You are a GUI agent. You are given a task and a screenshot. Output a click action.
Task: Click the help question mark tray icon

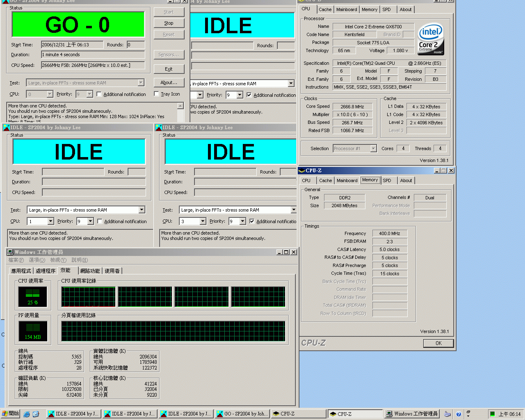click(459, 414)
